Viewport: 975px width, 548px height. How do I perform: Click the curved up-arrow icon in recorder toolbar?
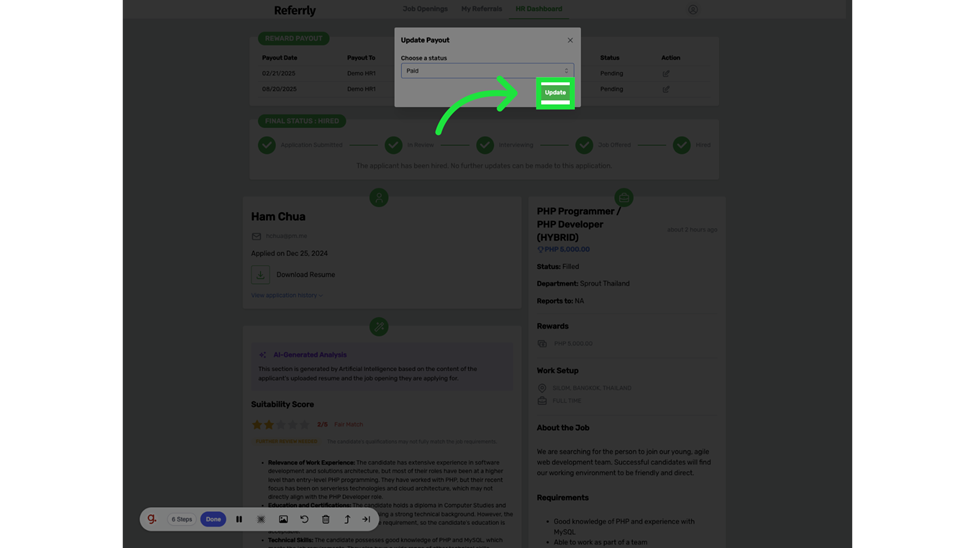(x=347, y=519)
